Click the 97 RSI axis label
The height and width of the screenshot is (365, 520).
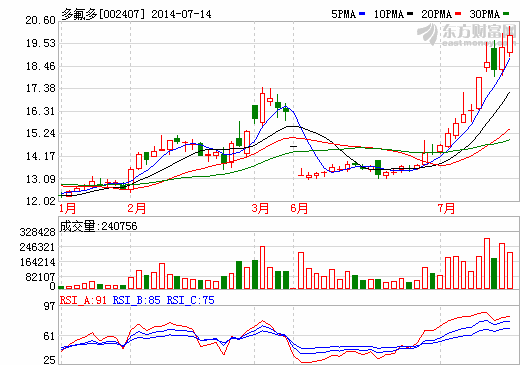tap(49, 306)
